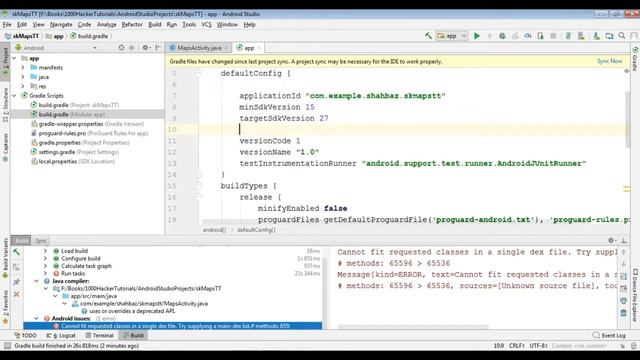
Task: Click trash icon beside build output
Action: (x=624, y=313)
